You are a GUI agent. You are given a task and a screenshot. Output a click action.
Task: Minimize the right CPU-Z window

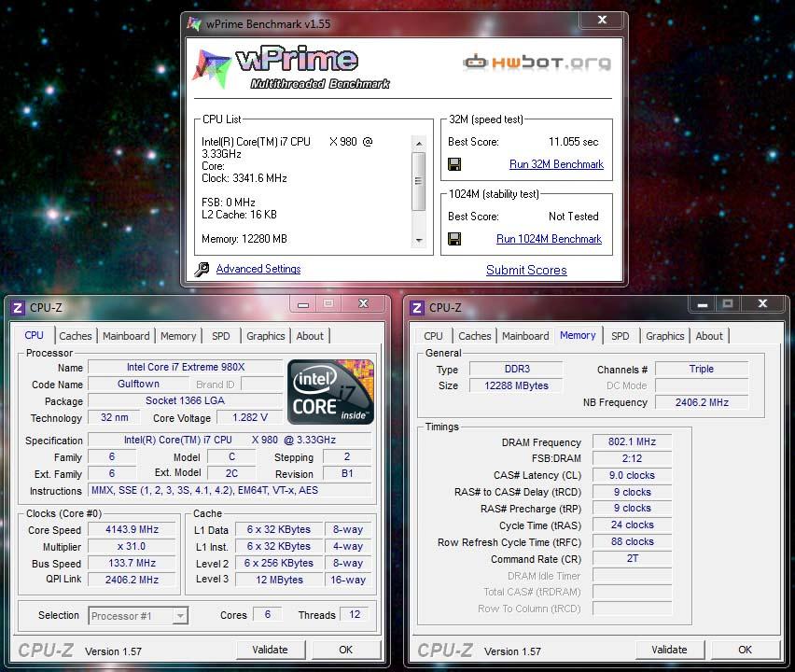(x=703, y=304)
